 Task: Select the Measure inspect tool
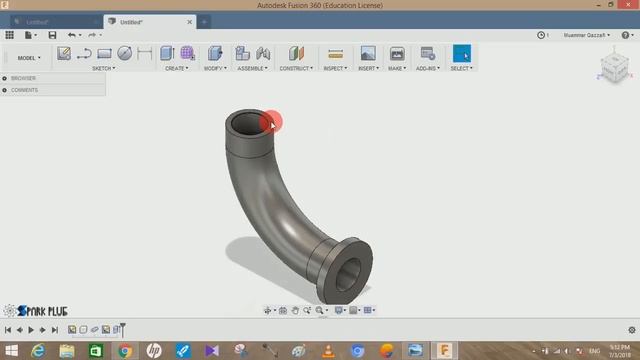pos(336,53)
